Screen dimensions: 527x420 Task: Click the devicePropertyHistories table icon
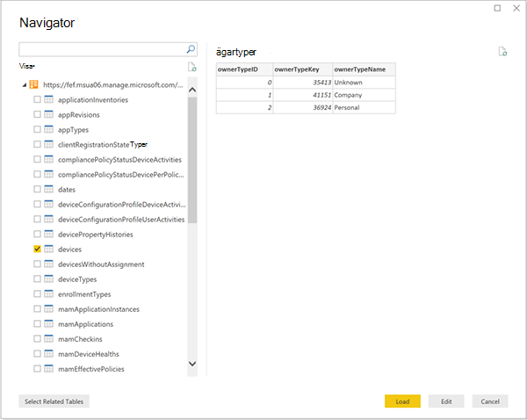pyautogui.click(x=48, y=234)
